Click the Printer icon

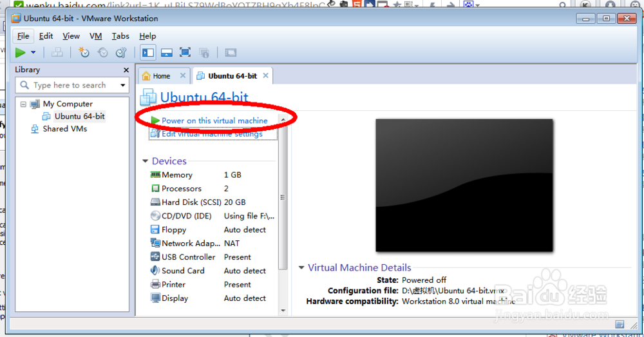click(155, 284)
